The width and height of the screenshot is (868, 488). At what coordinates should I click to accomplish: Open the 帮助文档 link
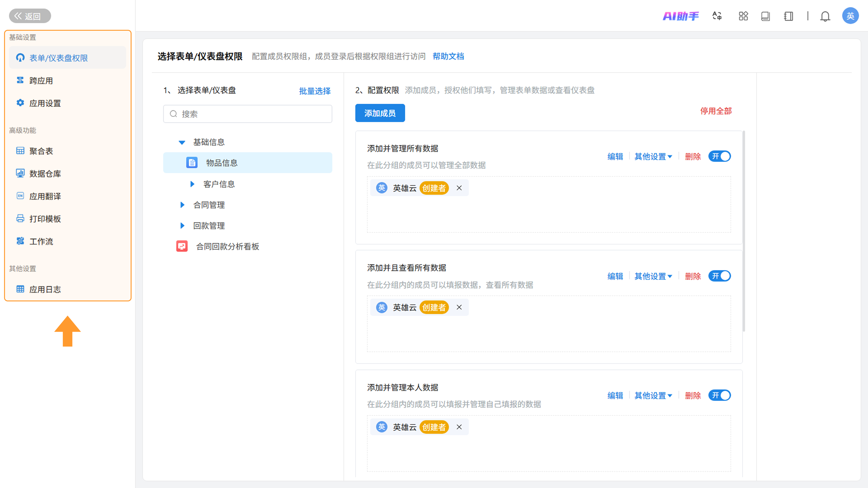click(448, 56)
